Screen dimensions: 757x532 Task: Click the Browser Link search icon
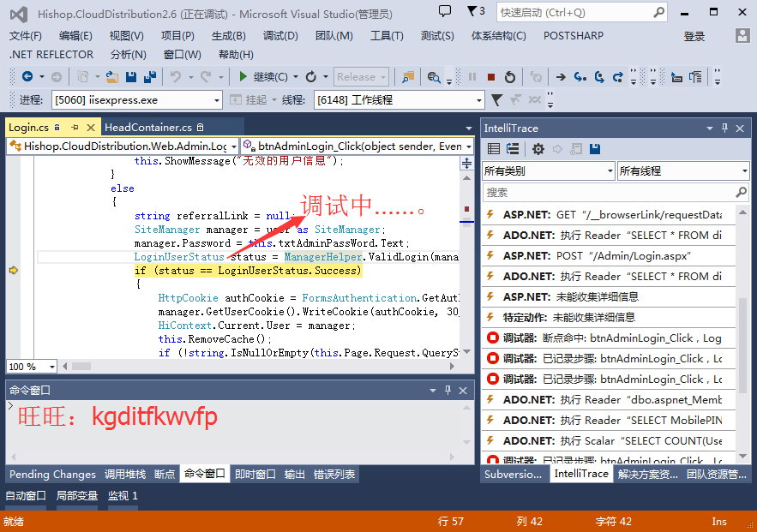434,77
